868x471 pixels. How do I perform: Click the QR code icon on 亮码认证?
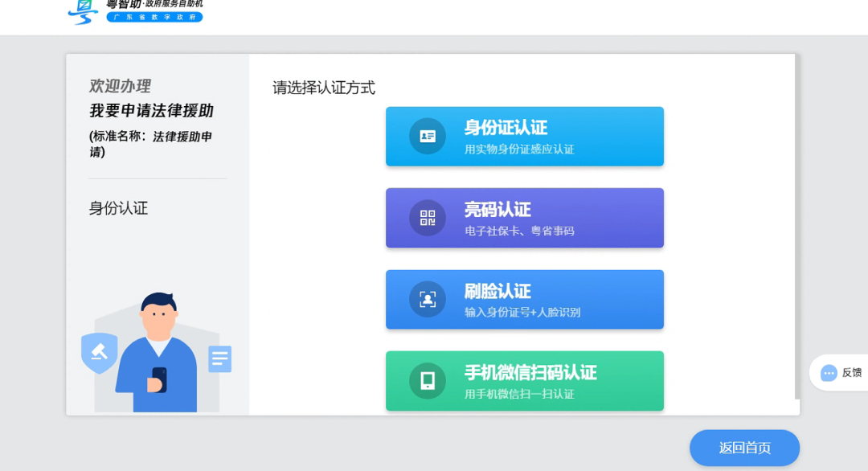(427, 217)
